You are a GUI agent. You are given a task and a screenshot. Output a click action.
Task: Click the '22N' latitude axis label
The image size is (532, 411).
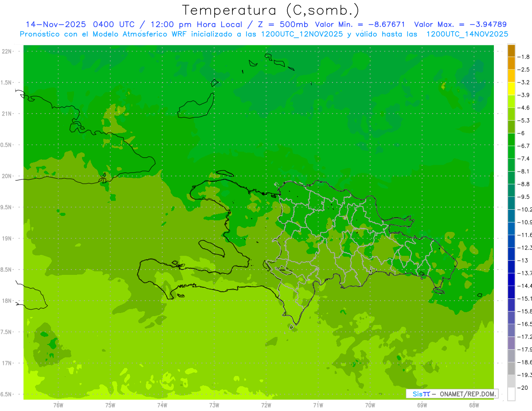pos(7,51)
